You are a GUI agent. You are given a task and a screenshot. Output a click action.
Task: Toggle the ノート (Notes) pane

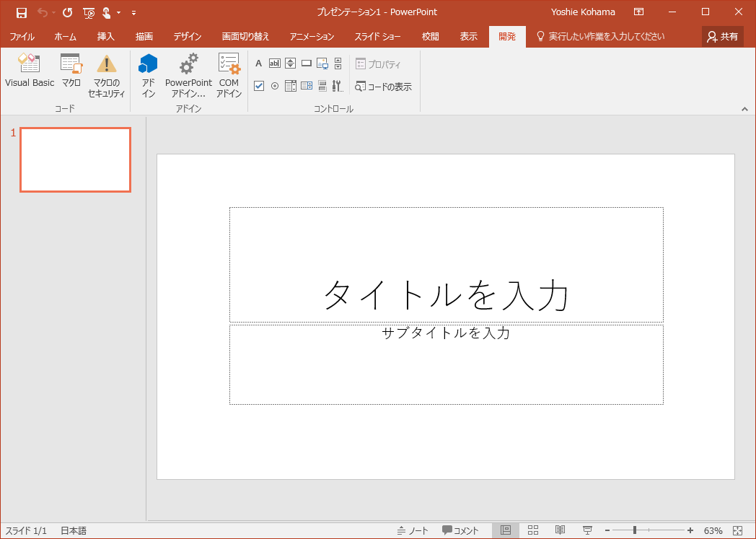click(x=413, y=530)
